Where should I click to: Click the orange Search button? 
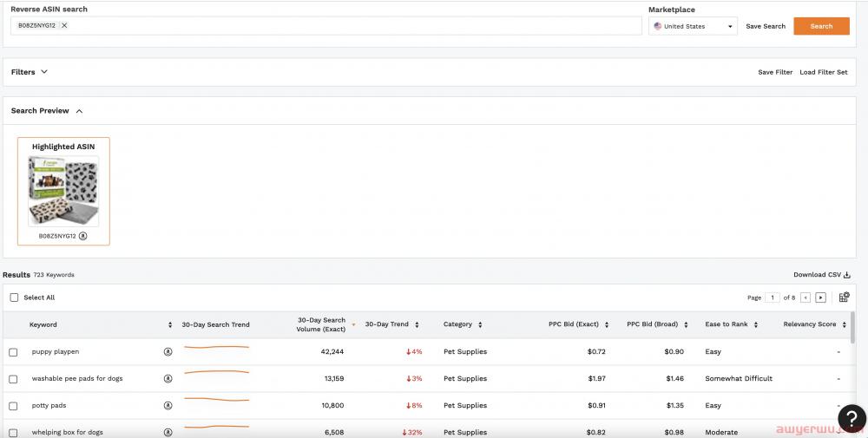[x=821, y=26]
